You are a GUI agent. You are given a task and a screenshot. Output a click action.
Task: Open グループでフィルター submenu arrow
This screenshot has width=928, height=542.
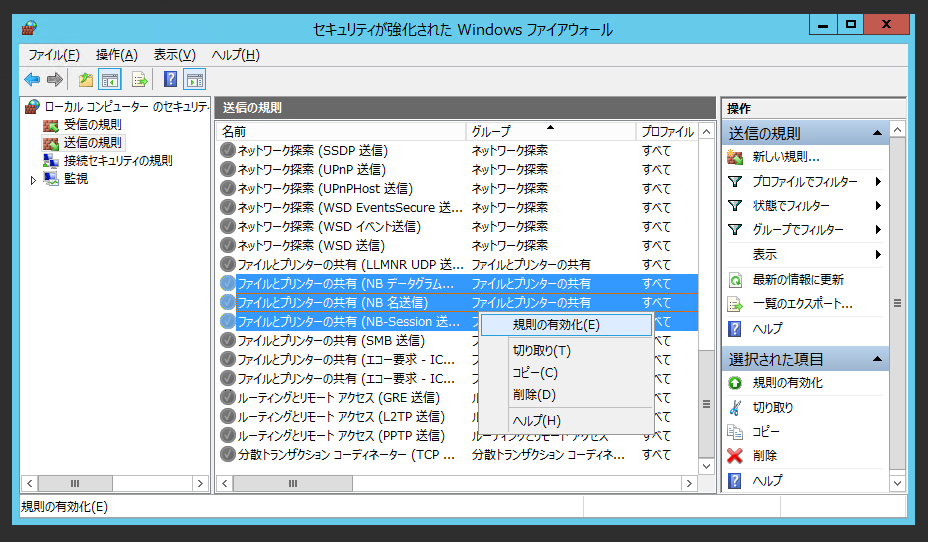pos(878,230)
